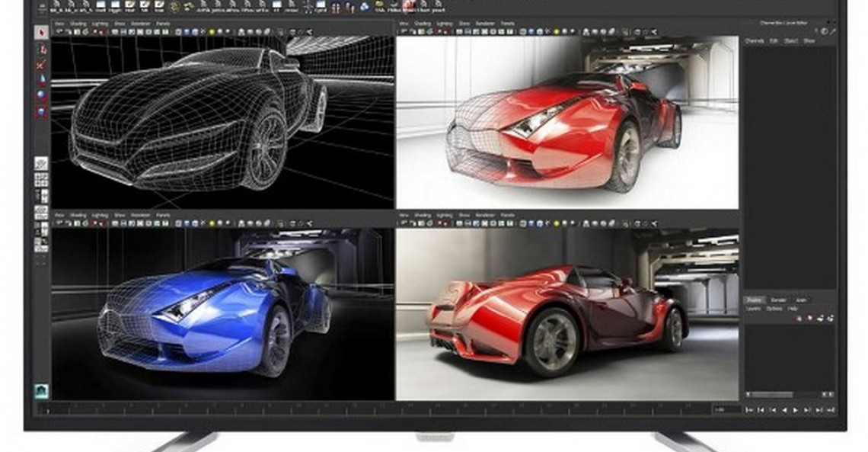Click the Paint Selection tool icon

[x=41, y=66]
